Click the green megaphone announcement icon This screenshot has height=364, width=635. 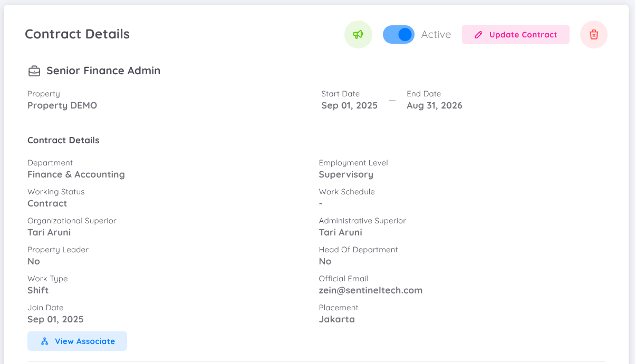(x=358, y=34)
